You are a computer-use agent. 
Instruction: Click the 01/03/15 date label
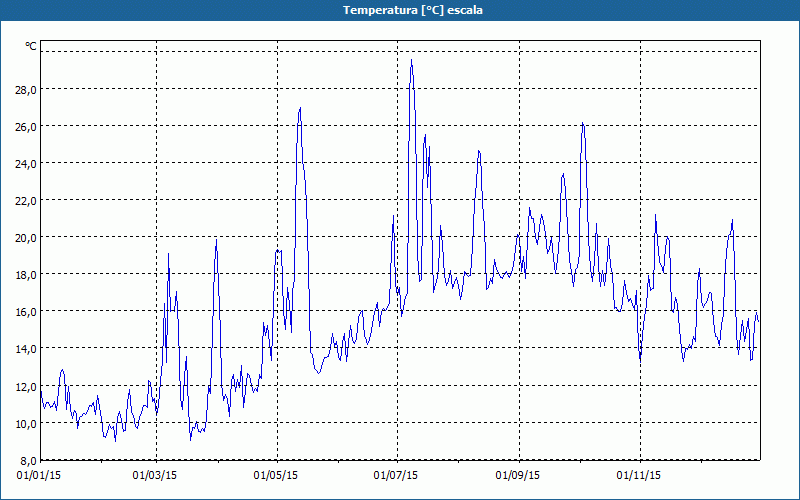coord(155,476)
